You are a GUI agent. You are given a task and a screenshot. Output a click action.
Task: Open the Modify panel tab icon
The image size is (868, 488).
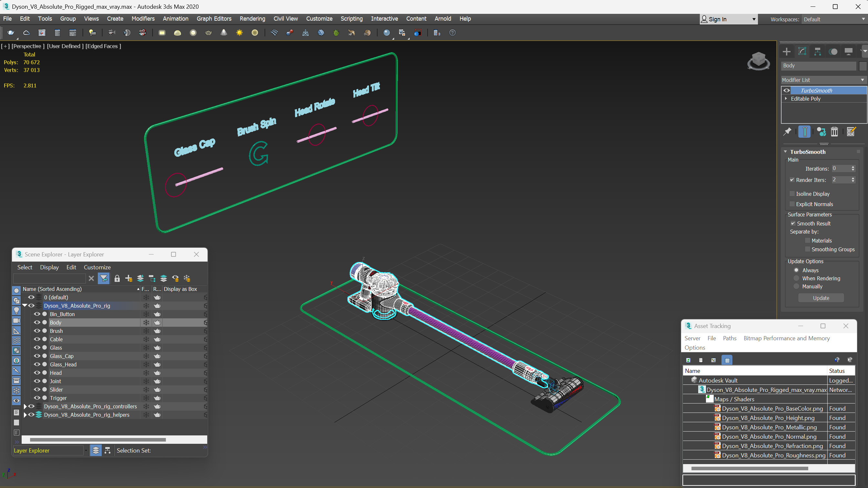802,52
